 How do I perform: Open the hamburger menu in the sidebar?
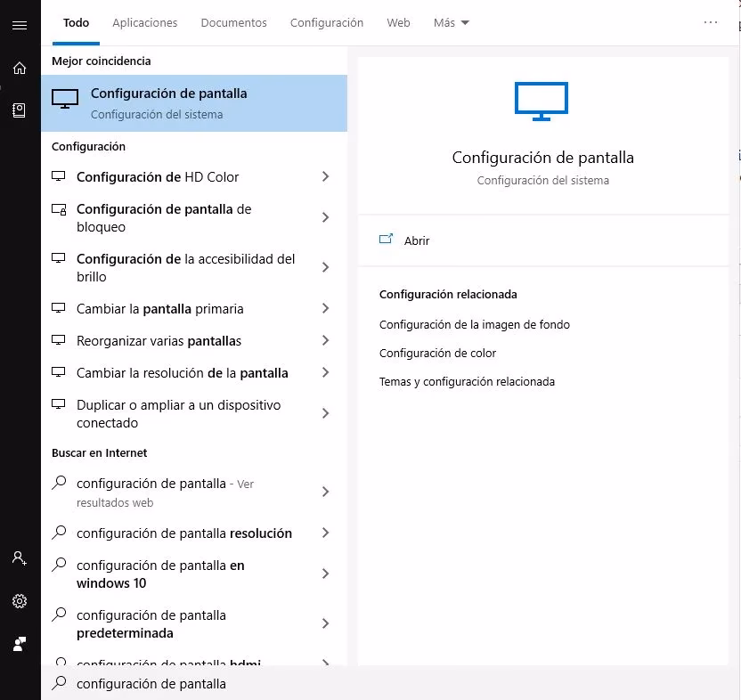(x=20, y=25)
